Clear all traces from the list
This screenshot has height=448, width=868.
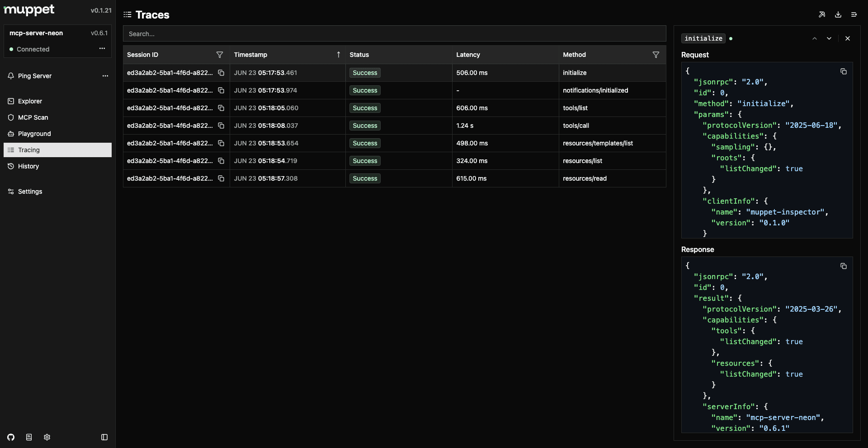coord(854,14)
